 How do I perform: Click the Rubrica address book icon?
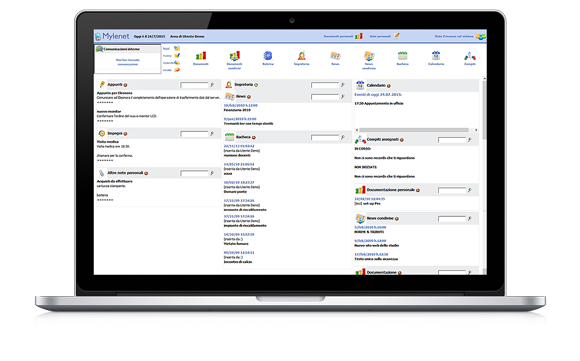coord(268,56)
